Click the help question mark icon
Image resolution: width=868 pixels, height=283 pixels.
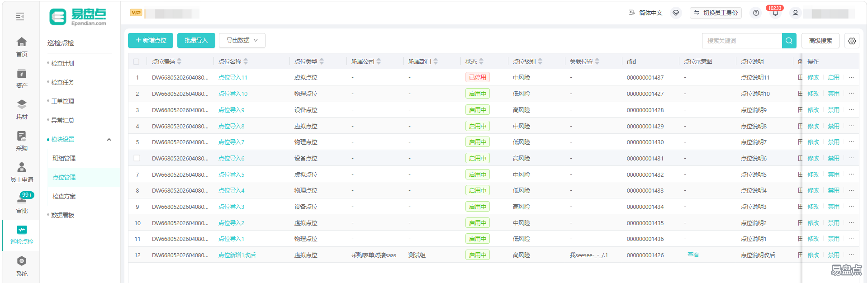pyautogui.click(x=756, y=13)
